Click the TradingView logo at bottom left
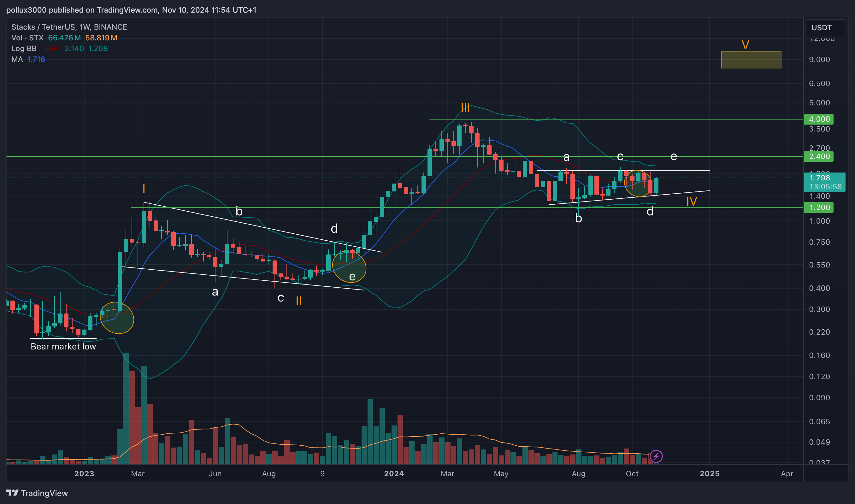This screenshot has width=855, height=504. click(x=37, y=493)
